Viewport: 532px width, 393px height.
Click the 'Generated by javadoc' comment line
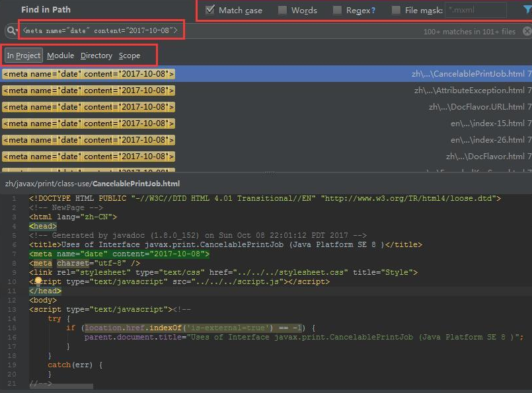click(198, 235)
